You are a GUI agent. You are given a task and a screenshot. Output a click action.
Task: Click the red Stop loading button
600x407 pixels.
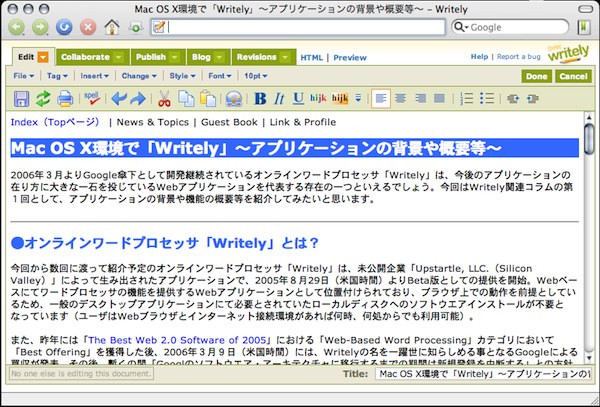click(88, 27)
